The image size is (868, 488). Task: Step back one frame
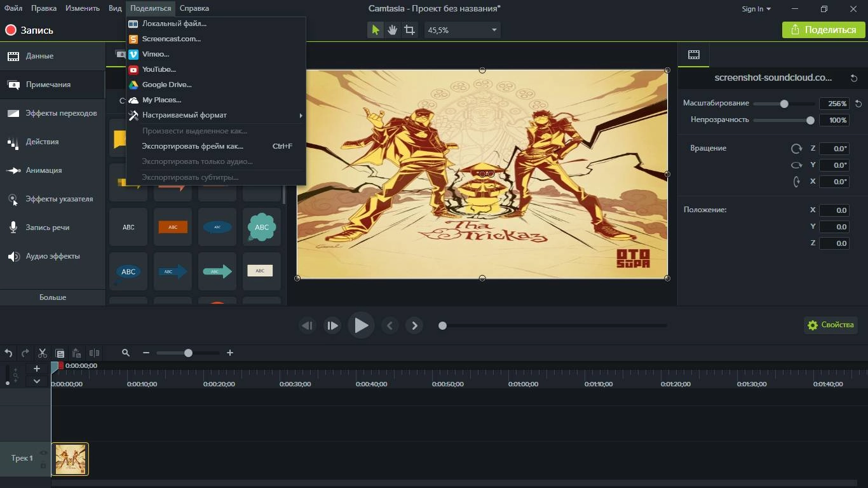308,325
